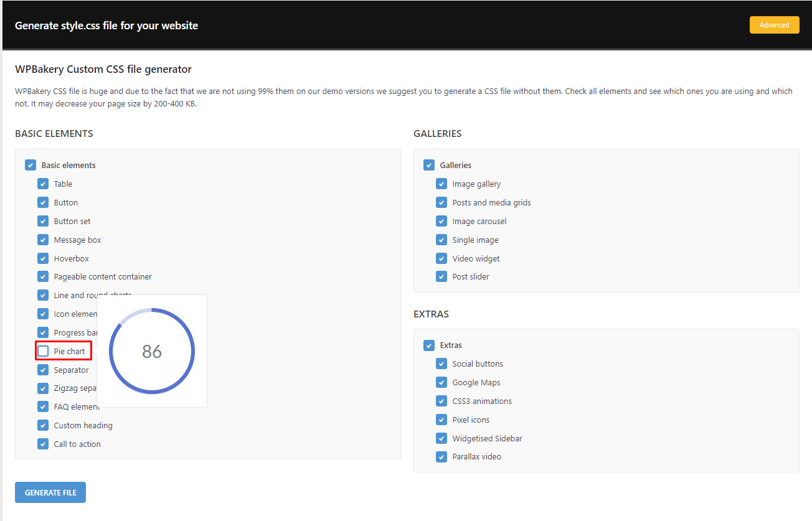Click the 'WPBakery Custom CSS file generator' heading
This screenshot has width=812, height=521.
tap(103, 69)
